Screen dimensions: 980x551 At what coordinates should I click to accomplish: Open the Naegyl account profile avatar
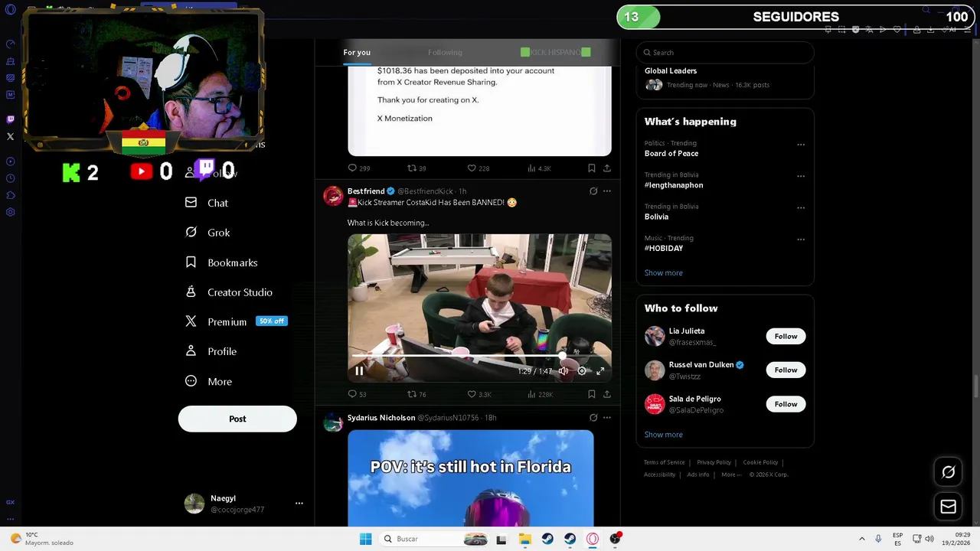click(x=194, y=504)
